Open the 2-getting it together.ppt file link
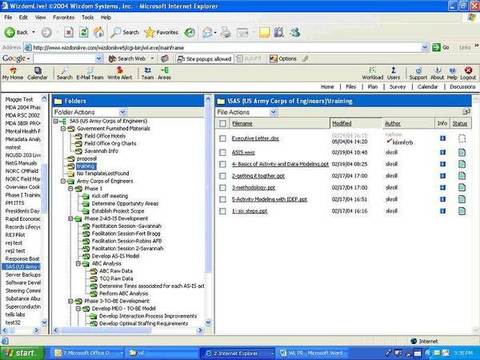The width and height of the screenshot is (480, 360). tap(258, 176)
